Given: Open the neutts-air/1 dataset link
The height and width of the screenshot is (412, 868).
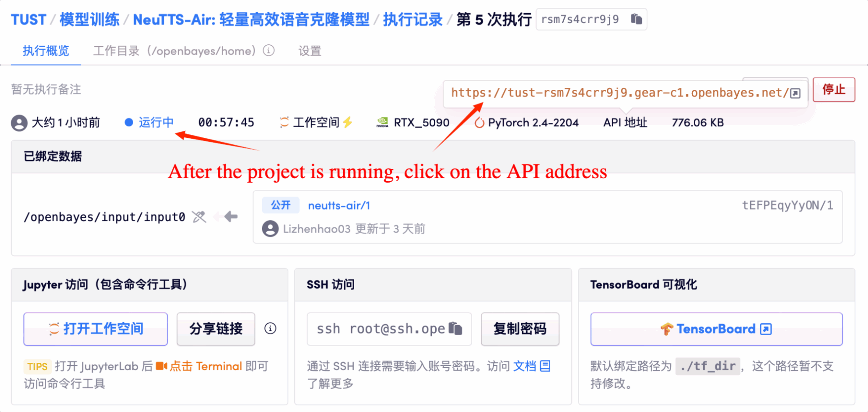Looking at the screenshot, I should click(x=339, y=205).
